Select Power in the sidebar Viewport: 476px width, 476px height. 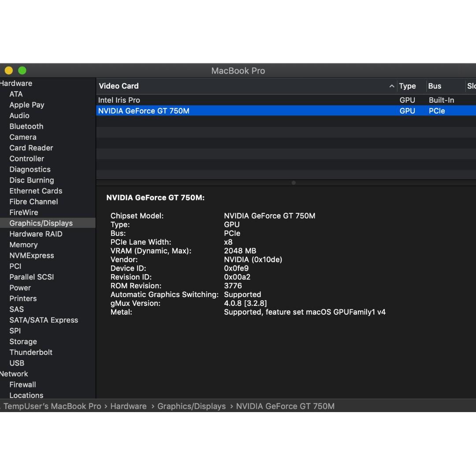pyautogui.click(x=20, y=288)
